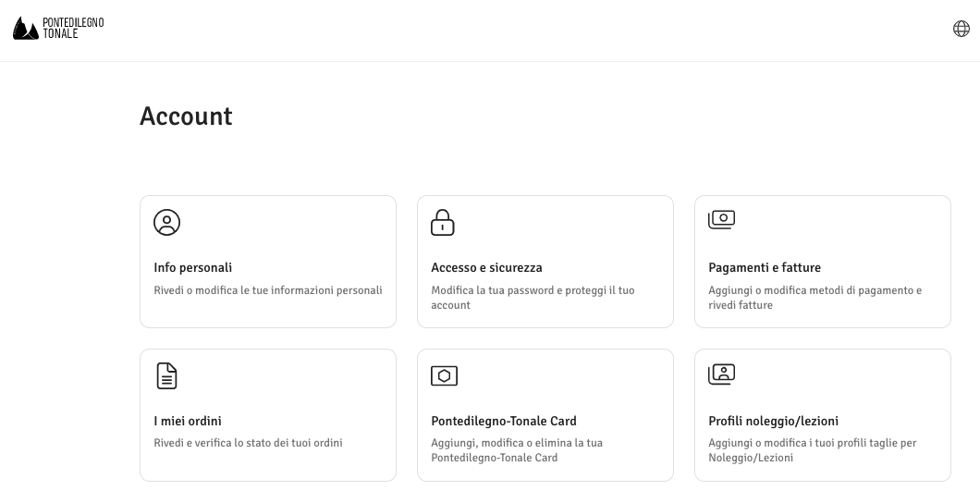Click the banknote icon on Pagamenti e fatture
The width and height of the screenshot is (980, 503).
(721, 220)
